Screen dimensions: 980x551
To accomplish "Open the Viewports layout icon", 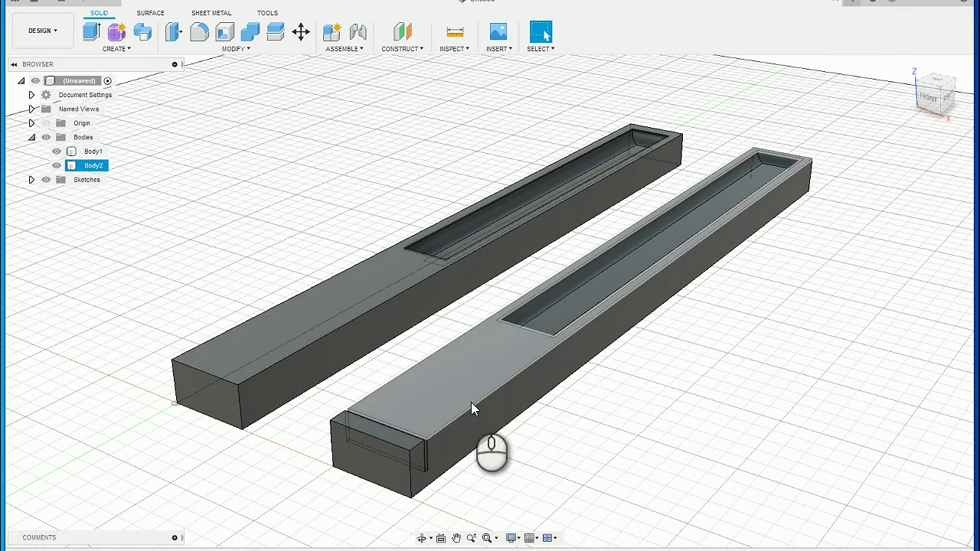I will (547, 538).
